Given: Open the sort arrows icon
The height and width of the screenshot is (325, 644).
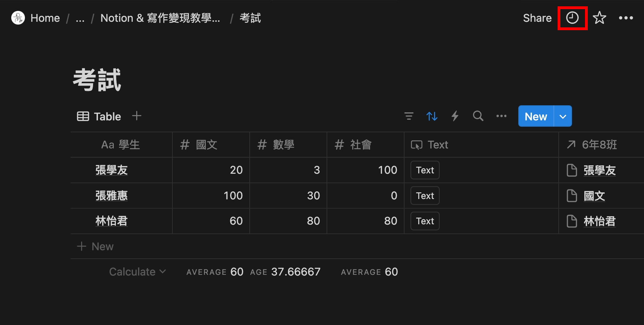Looking at the screenshot, I should [x=432, y=116].
